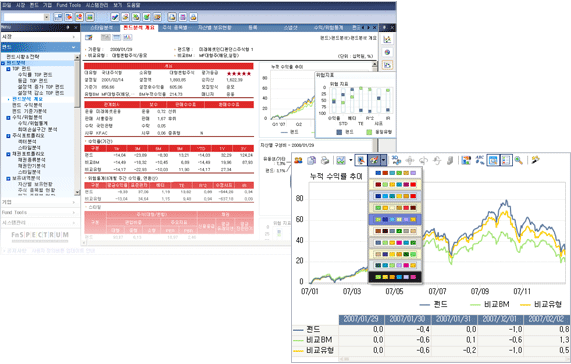Click the copy pages icon in chart toolbar

coord(311,160)
